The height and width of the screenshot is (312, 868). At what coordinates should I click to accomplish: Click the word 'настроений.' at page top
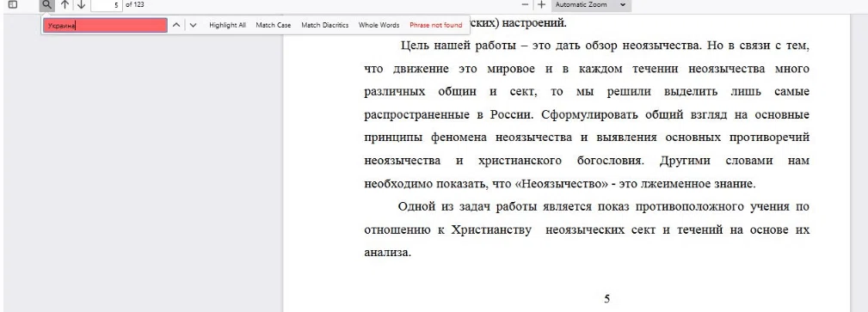pos(533,23)
